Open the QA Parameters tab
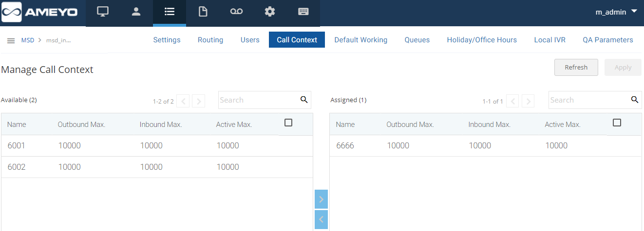This screenshot has height=231, width=644. point(608,40)
